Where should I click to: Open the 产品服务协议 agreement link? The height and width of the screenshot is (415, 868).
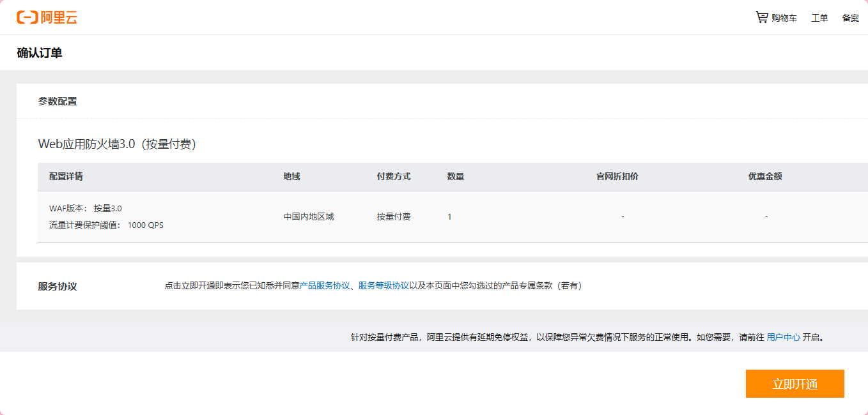click(325, 285)
